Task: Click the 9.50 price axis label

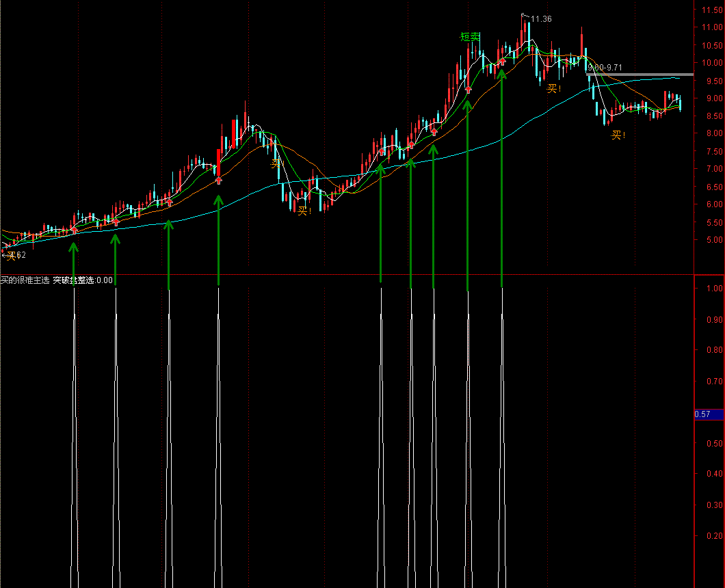Action: [x=714, y=81]
